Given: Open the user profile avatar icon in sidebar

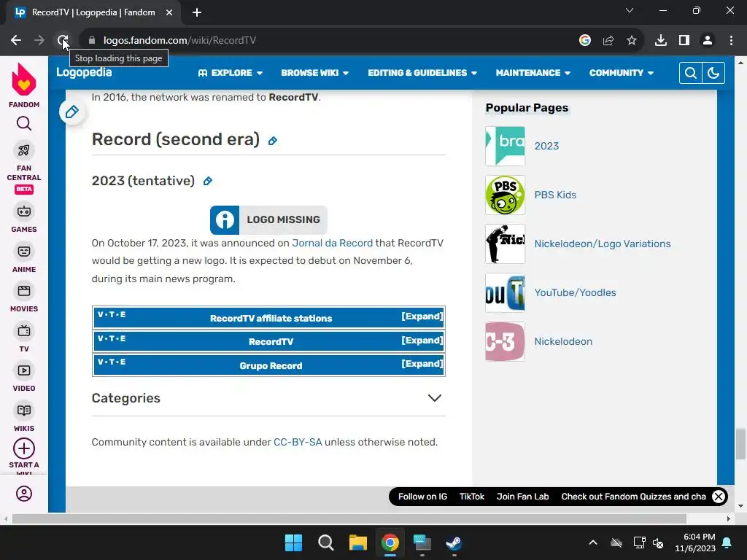Looking at the screenshot, I should tap(24, 494).
